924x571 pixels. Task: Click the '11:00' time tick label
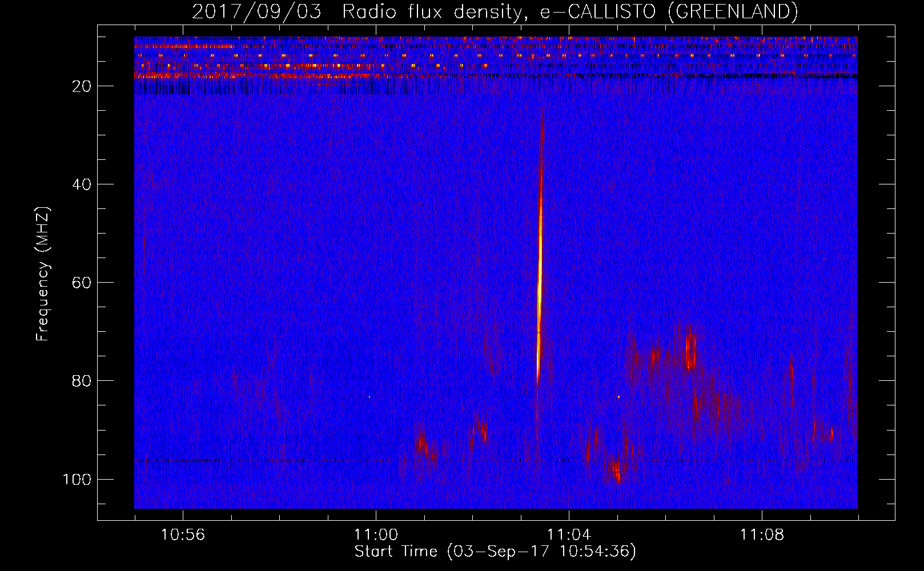click(376, 535)
